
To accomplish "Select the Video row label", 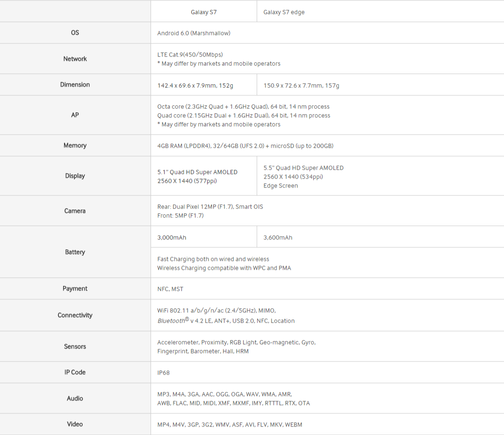I will click(x=75, y=424).
